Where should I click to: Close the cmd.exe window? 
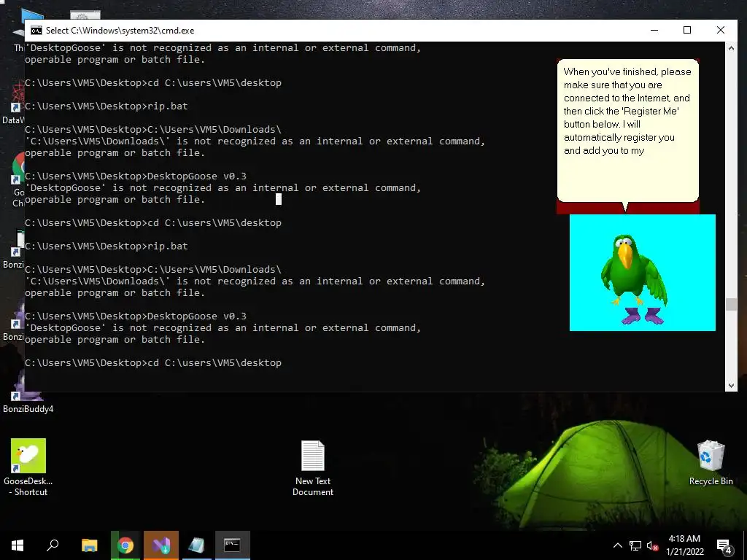(720, 30)
